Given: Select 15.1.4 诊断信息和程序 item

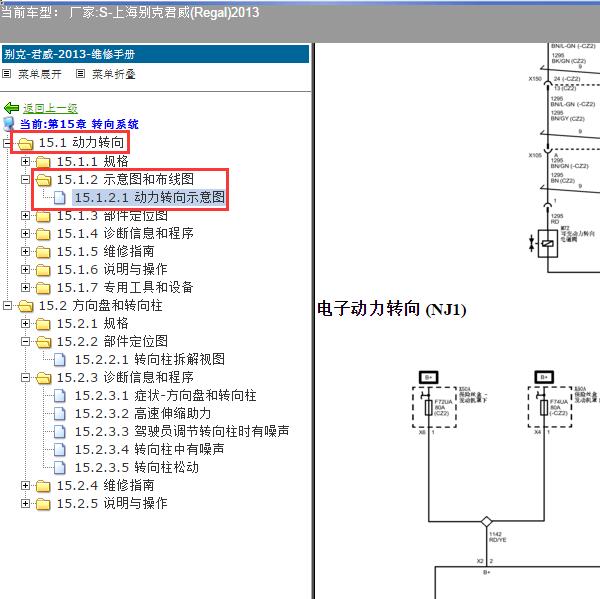Looking at the screenshot, I should tap(125, 233).
